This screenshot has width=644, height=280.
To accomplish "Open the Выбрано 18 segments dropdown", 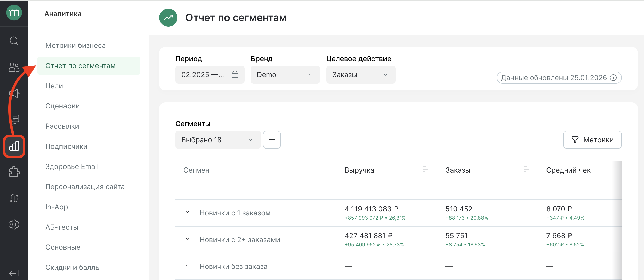I will (x=218, y=140).
